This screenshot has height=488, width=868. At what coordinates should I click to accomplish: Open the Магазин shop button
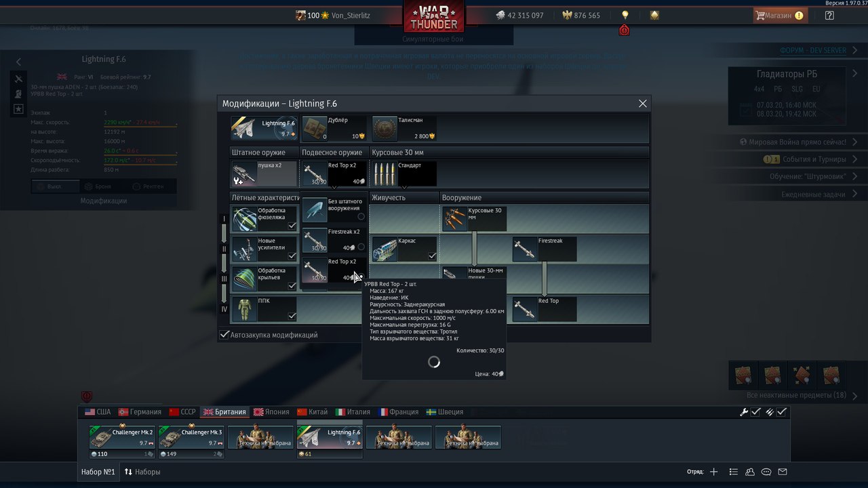780,15
